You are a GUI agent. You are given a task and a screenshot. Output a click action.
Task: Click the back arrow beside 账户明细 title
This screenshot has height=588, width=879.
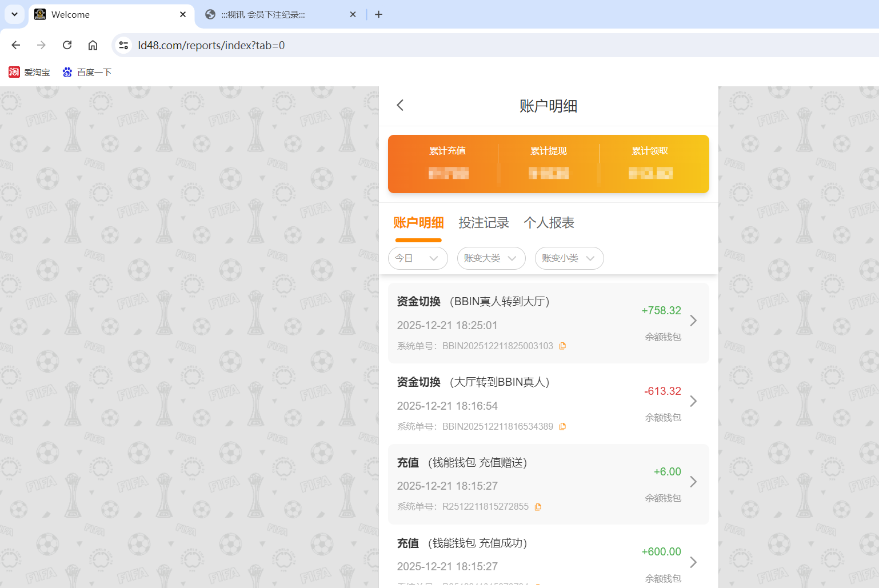[x=399, y=105]
